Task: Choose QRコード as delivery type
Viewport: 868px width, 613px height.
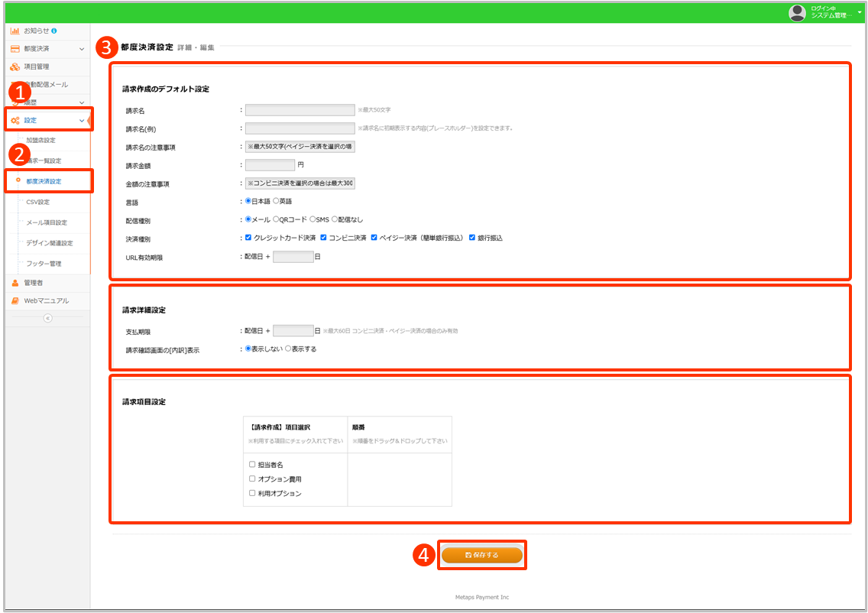Action: point(276,219)
